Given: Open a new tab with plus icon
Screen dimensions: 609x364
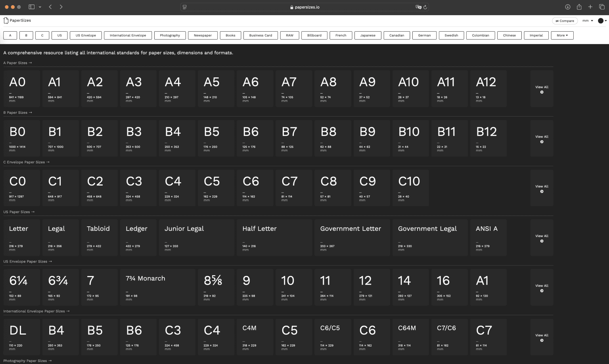Looking at the screenshot, I should pos(590,7).
